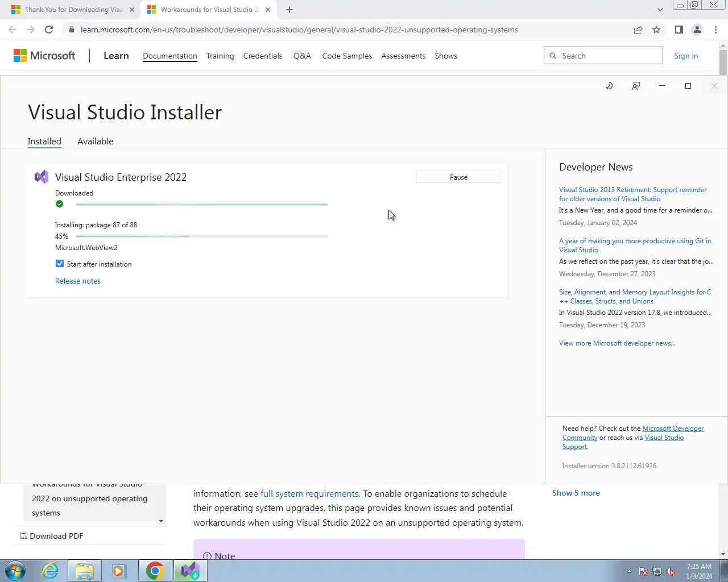The width and height of the screenshot is (728, 582).
Task: Click the installing 45% progress bar
Action: (201, 236)
